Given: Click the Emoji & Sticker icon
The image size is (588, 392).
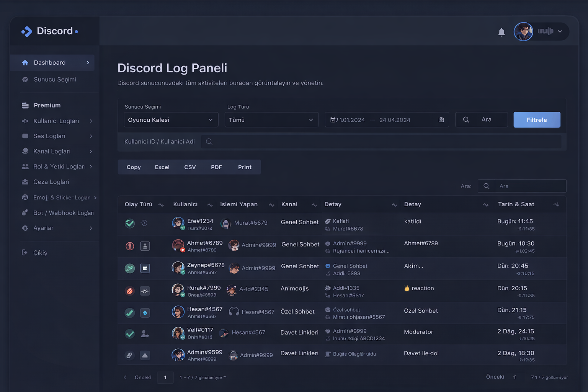Looking at the screenshot, I should tap(25, 197).
